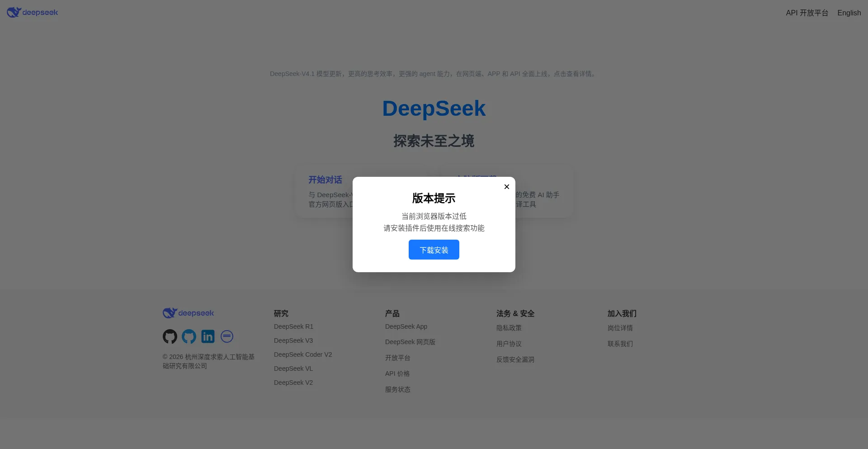Open the DeepSeek 网页版 link
The image size is (868, 449).
(x=410, y=342)
